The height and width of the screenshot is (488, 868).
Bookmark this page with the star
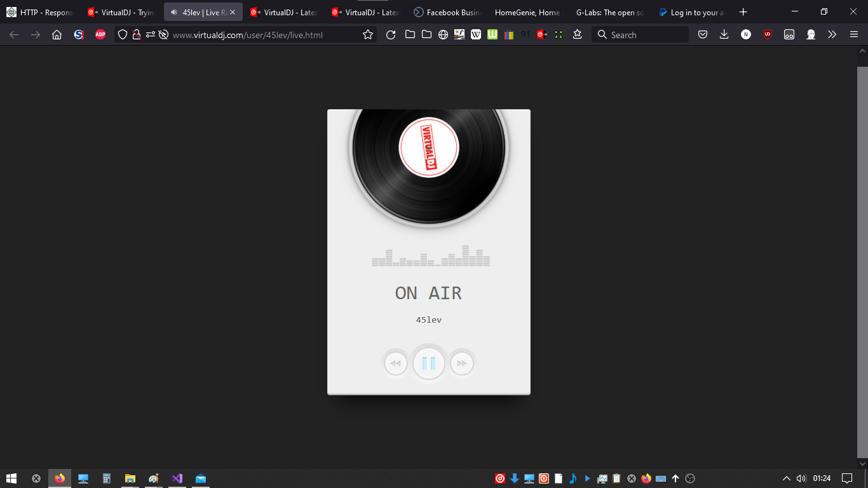pos(368,35)
